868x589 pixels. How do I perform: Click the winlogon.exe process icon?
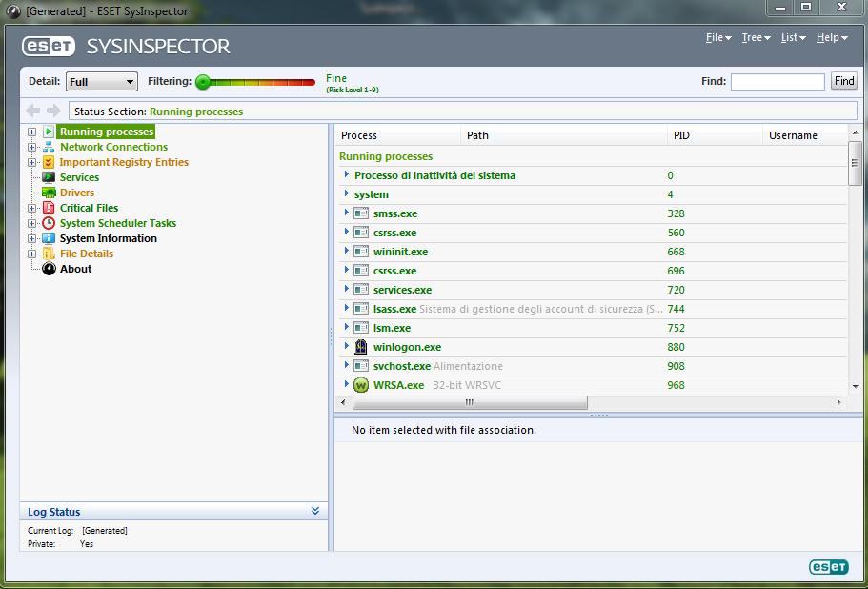[361, 347]
